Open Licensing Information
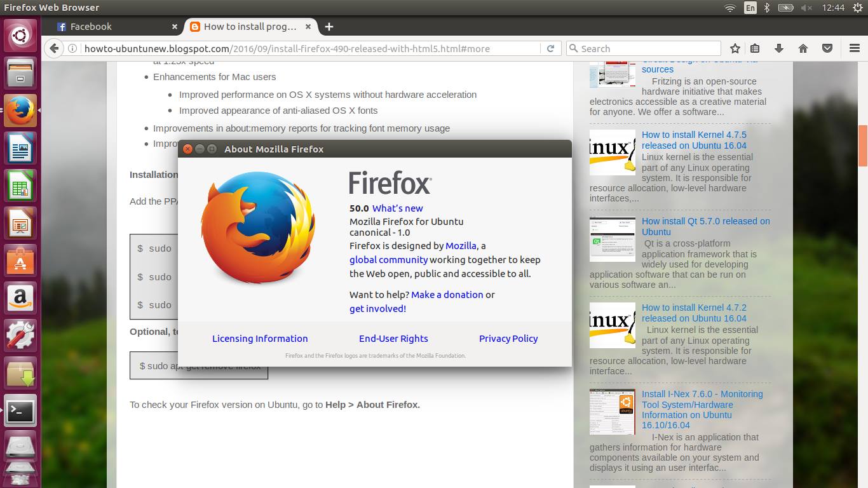The height and width of the screenshot is (488, 868). tap(260, 339)
